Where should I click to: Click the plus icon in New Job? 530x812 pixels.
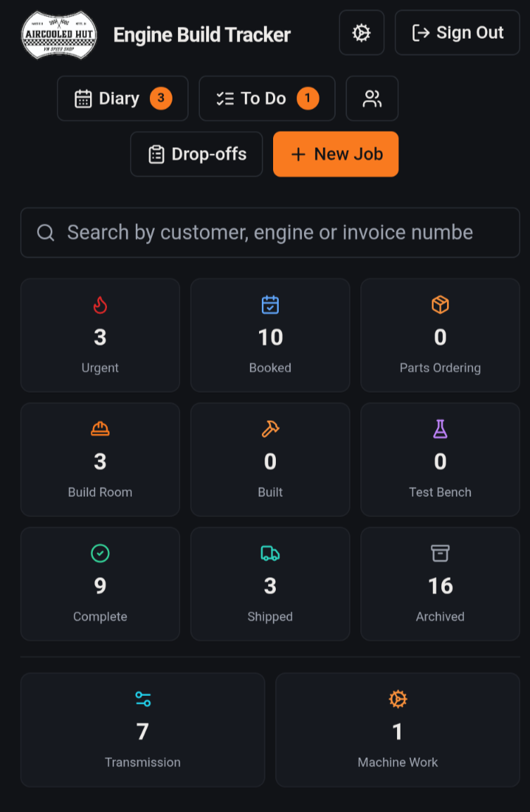[298, 154]
